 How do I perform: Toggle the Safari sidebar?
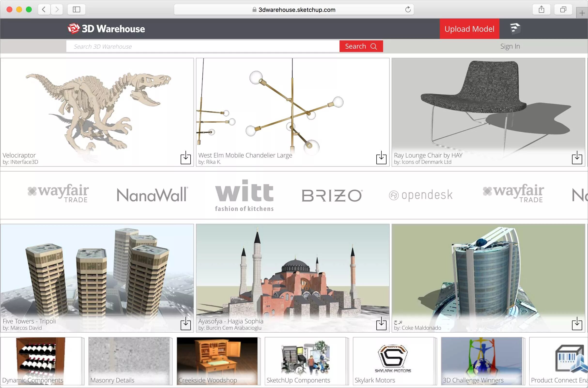(x=76, y=10)
